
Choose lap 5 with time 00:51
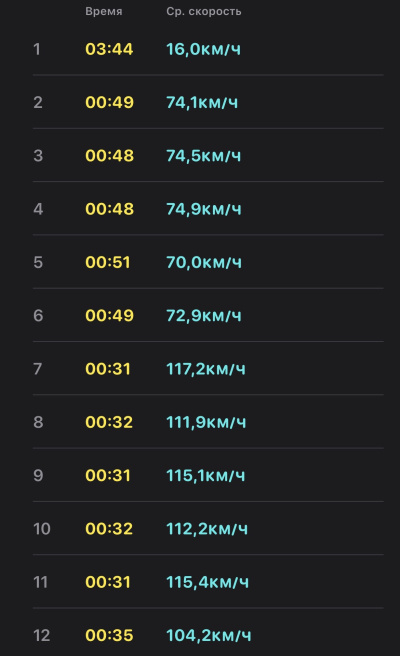pyautogui.click(x=208, y=262)
